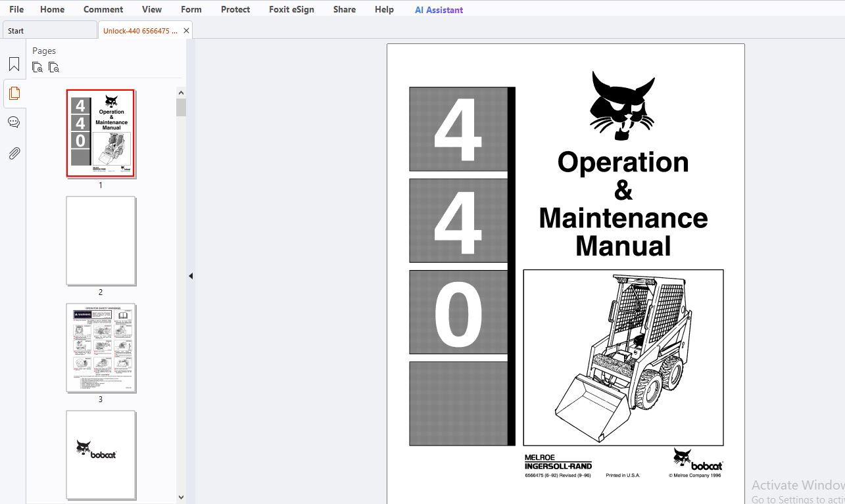This screenshot has height=504, width=845.
Task: Collapse the navigation panel with arrow handle
Action: (x=191, y=276)
